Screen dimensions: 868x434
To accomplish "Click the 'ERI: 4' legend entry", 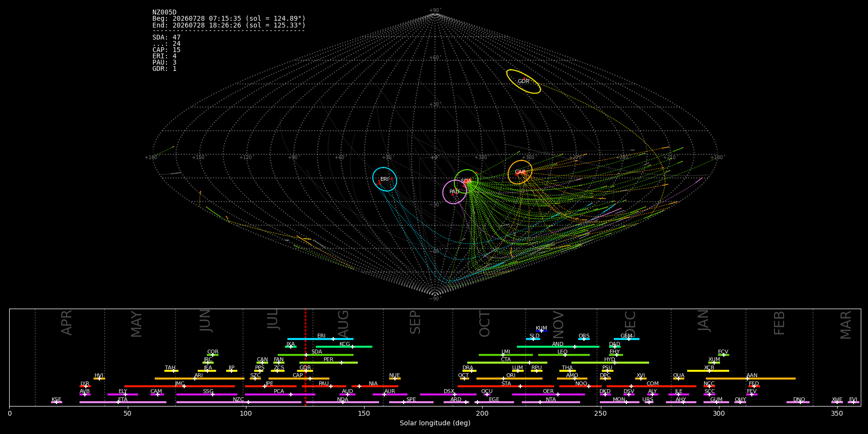I will click(x=164, y=56).
